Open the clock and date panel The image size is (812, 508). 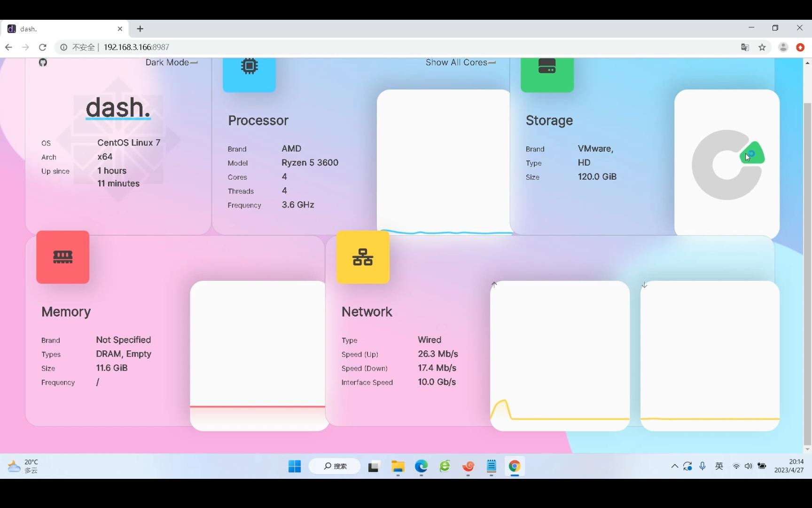(789, 466)
